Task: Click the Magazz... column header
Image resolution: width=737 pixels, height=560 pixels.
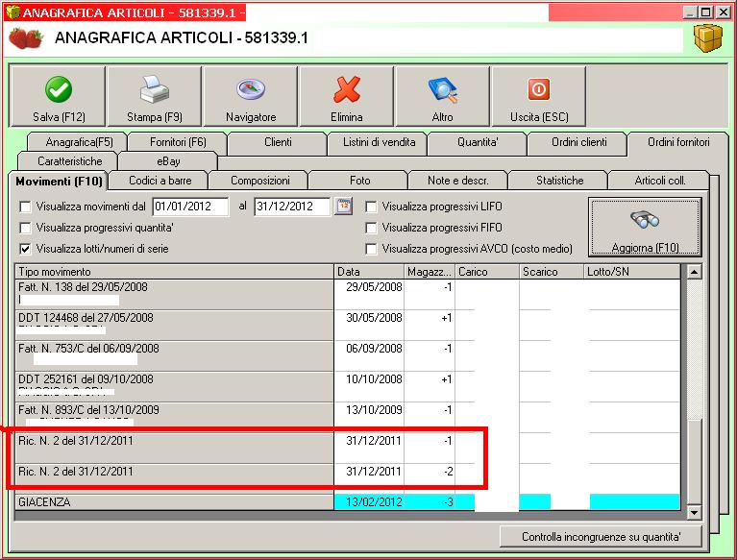Action: [x=430, y=272]
